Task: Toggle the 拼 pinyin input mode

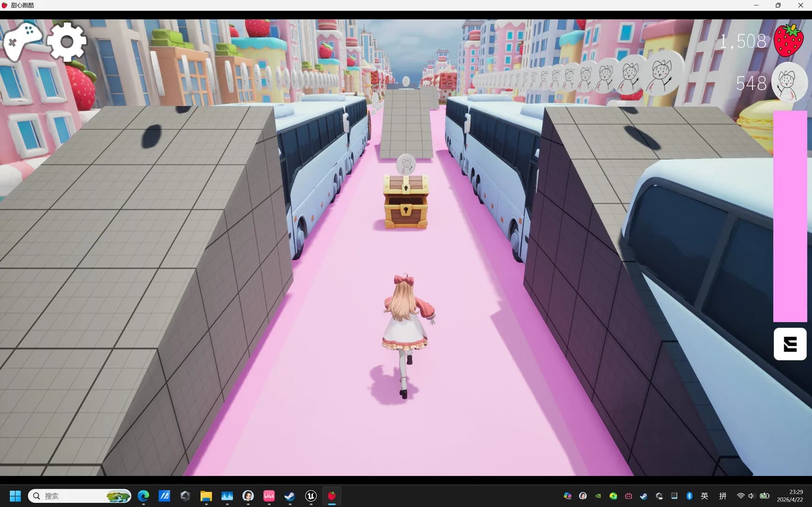Action: point(723,496)
